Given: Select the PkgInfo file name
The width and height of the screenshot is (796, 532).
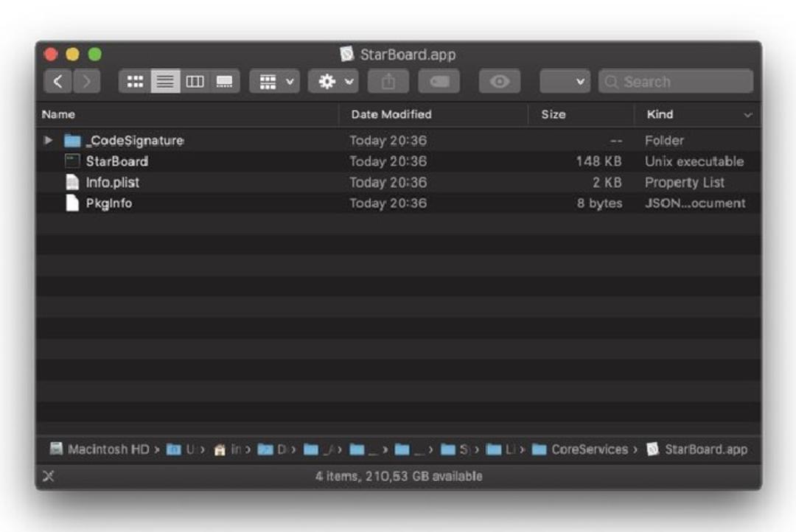Looking at the screenshot, I should pos(108,203).
